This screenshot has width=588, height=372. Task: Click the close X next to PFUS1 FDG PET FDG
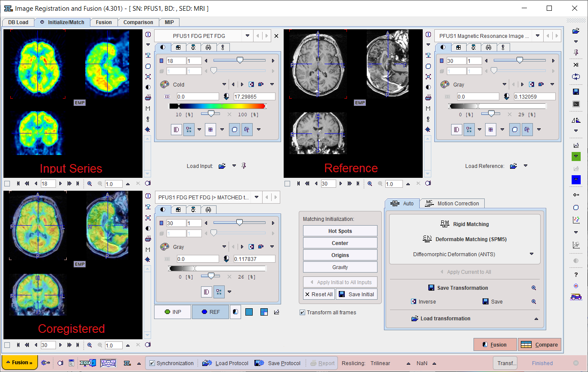pos(276,36)
